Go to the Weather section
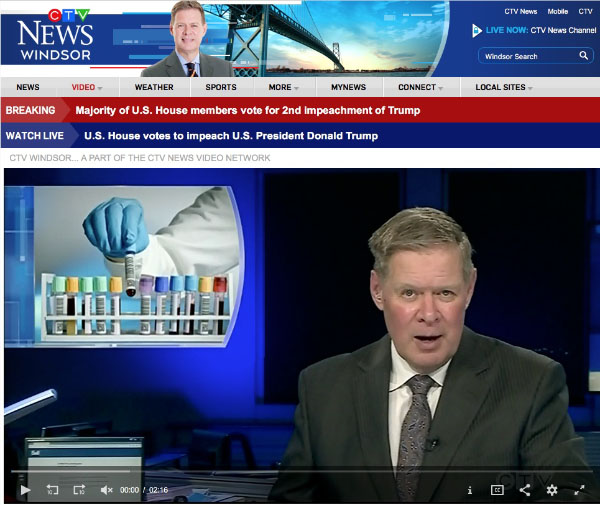Image resolution: width=600 pixels, height=505 pixels. 154,87
